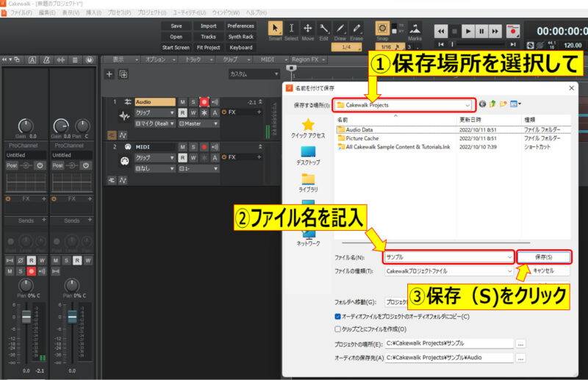Browse for project location with ellipsis button
The height and width of the screenshot is (380, 588).
point(520,343)
